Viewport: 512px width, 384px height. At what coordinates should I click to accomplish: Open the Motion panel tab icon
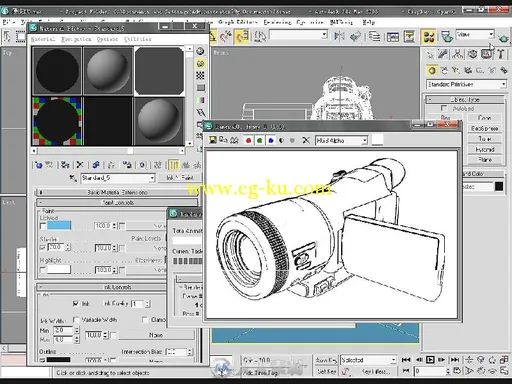472,54
